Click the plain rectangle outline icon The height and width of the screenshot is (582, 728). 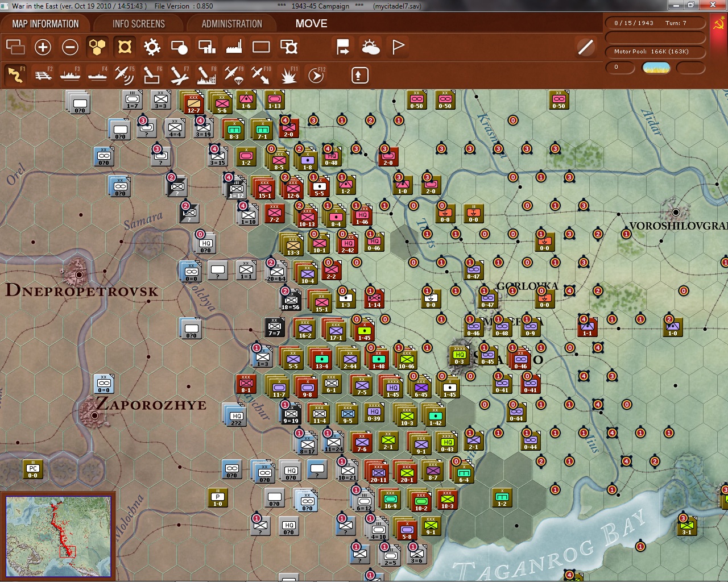tap(261, 47)
